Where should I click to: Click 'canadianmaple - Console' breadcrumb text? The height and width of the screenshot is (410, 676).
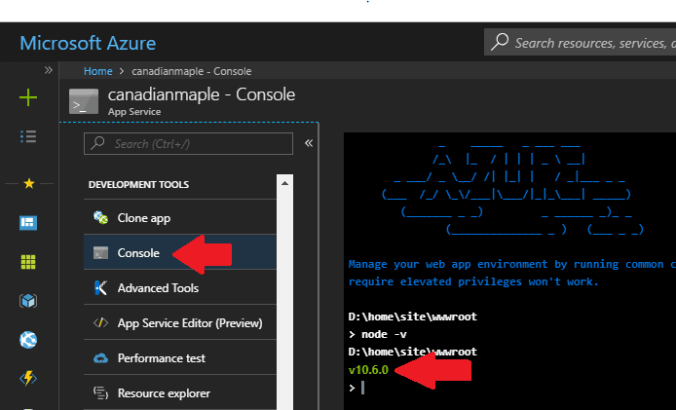point(191,71)
